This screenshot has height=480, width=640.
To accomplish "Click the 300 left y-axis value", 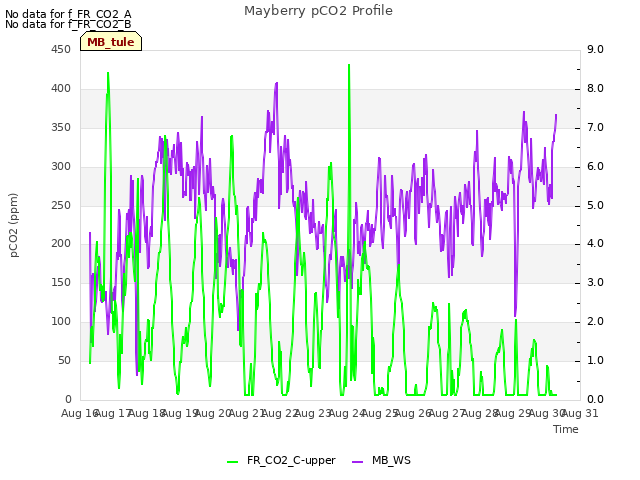I will click(61, 167).
